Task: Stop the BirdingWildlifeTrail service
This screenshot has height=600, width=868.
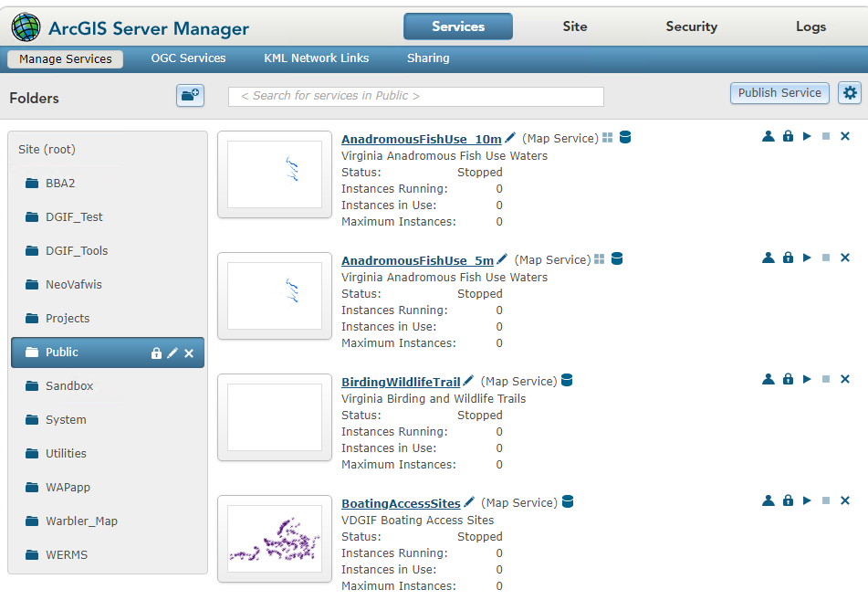Action: tap(826, 379)
